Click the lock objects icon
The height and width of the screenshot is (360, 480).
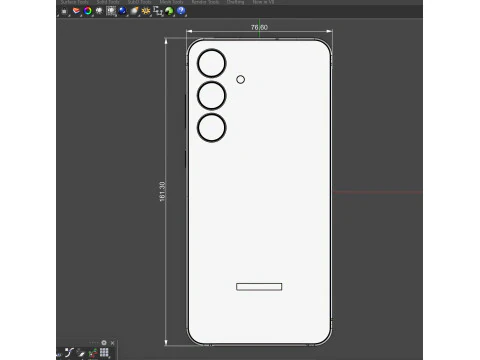(64, 11)
